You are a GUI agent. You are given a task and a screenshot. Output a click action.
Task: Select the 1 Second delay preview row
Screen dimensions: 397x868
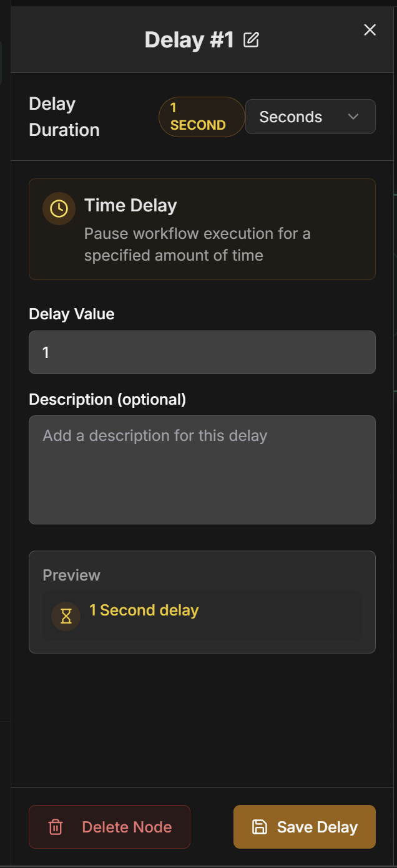pos(202,616)
